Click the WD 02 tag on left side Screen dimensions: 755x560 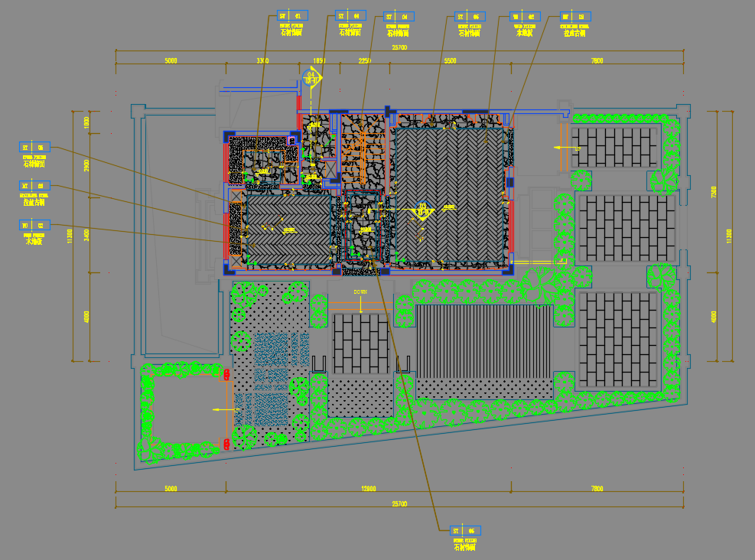[34, 224]
